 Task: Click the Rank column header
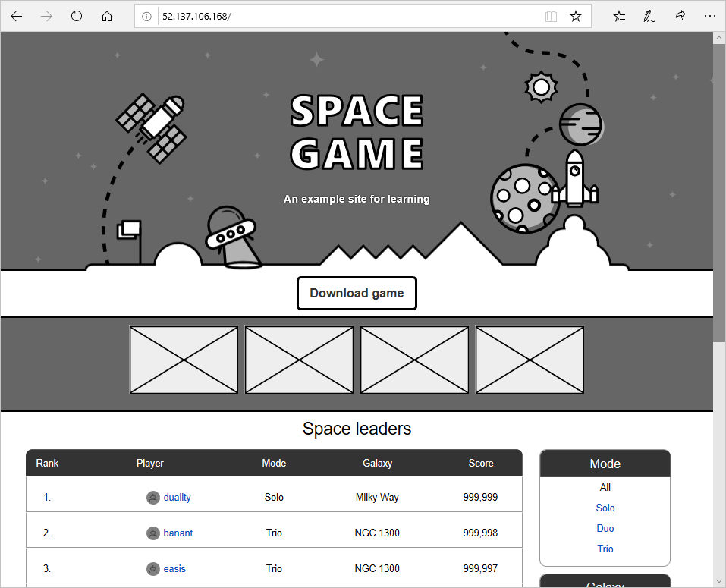[x=47, y=463]
